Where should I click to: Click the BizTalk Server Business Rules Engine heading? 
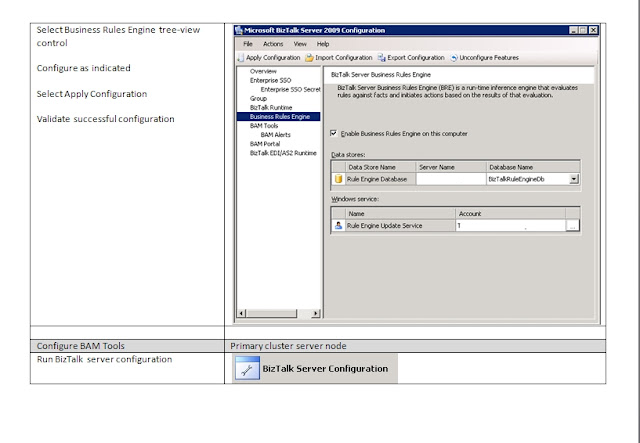coord(381,75)
